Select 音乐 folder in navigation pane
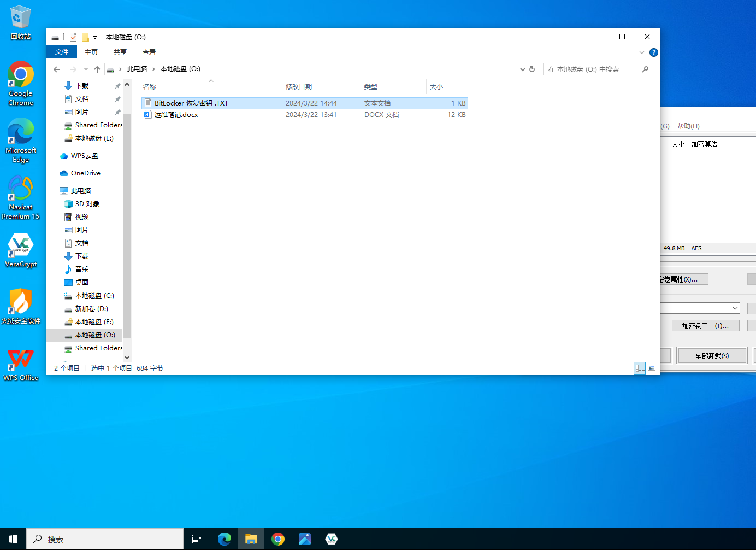This screenshot has width=756, height=550. (82, 270)
